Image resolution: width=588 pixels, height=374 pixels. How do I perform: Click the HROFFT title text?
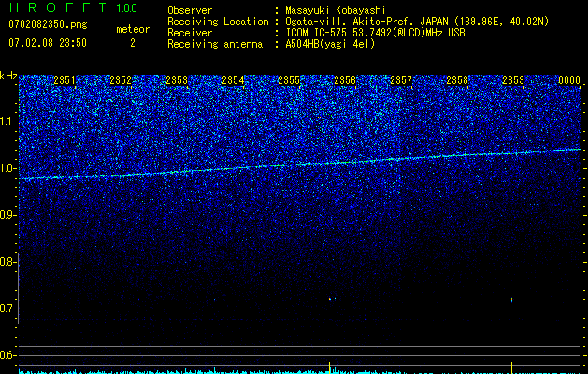(x=58, y=7)
